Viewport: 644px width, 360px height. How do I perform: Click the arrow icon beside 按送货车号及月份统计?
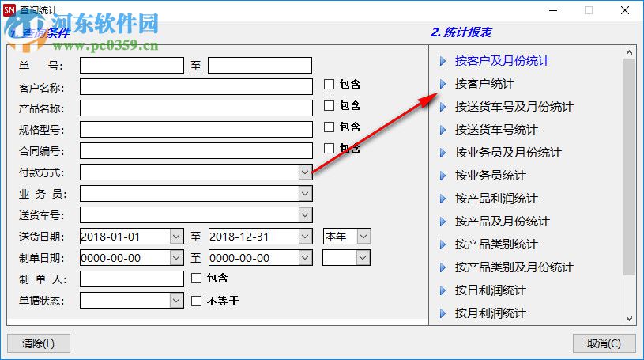tap(443, 107)
